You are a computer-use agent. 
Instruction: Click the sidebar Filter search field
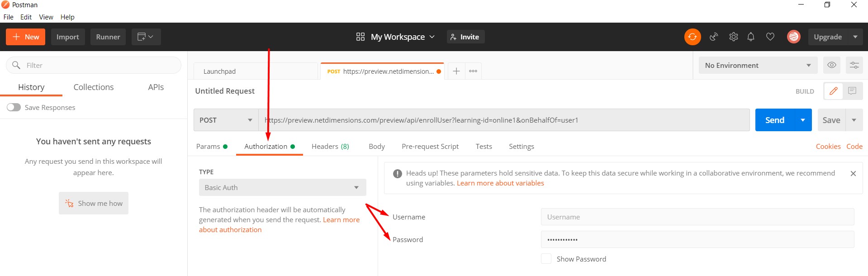click(x=94, y=65)
